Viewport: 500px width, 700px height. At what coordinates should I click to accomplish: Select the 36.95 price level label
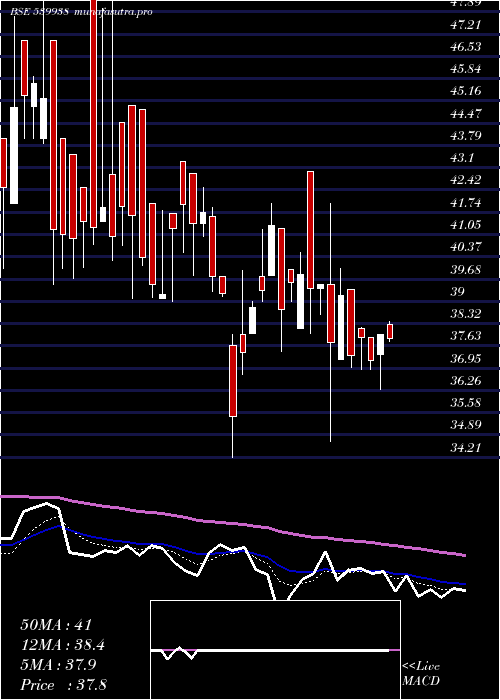point(466,358)
